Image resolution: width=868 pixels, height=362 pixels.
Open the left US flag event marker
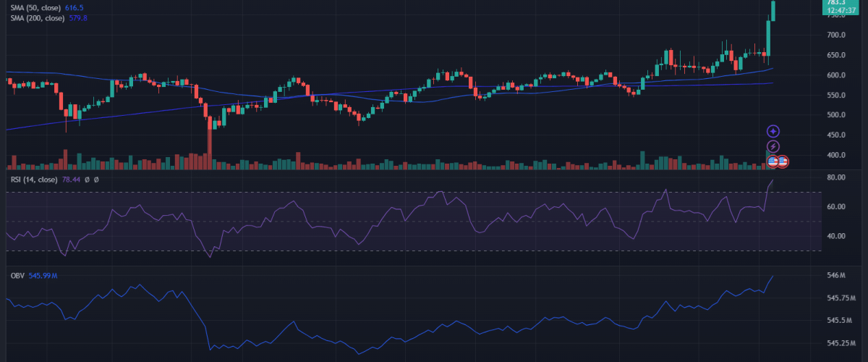tap(773, 161)
